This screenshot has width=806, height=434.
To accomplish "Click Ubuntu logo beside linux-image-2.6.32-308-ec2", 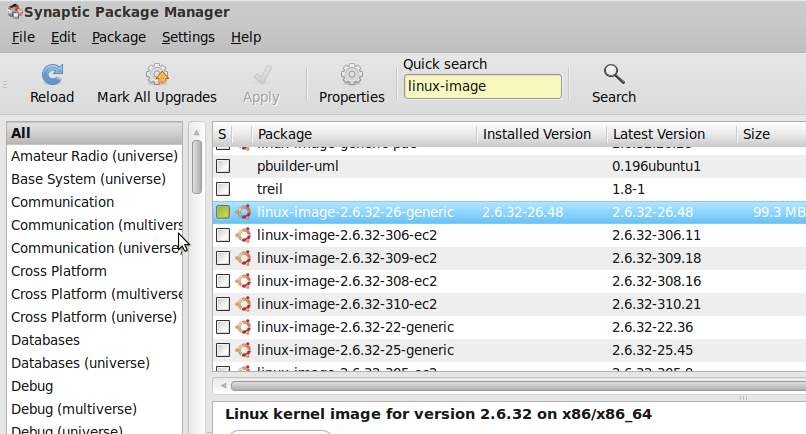I will [x=243, y=281].
